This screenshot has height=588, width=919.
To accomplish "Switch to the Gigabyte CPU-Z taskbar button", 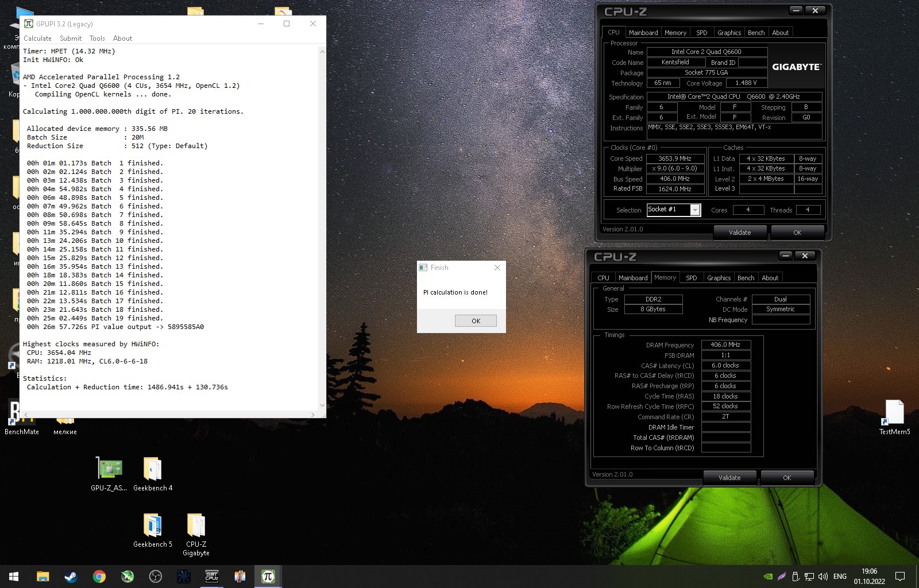I will pyautogui.click(x=211, y=577).
